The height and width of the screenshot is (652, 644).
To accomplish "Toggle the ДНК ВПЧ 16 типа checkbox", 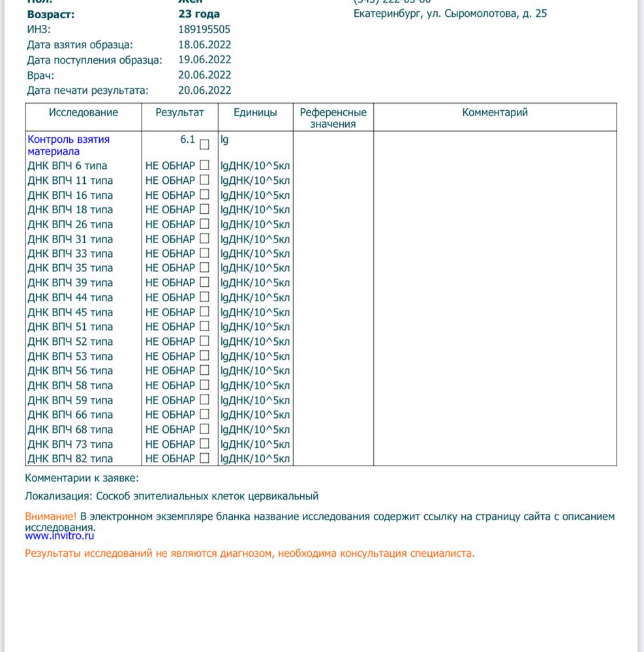I will (x=204, y=194).
